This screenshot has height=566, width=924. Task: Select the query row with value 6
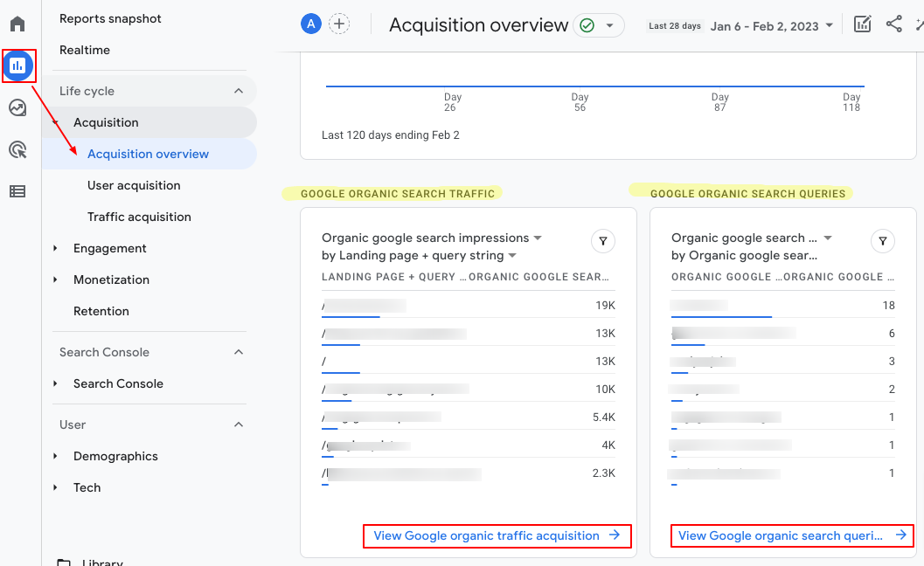[x=782, y=334]
